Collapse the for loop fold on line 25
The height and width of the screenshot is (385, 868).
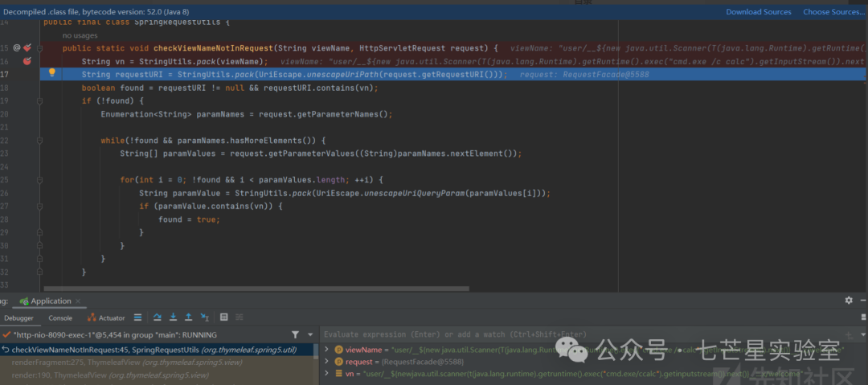40,180
